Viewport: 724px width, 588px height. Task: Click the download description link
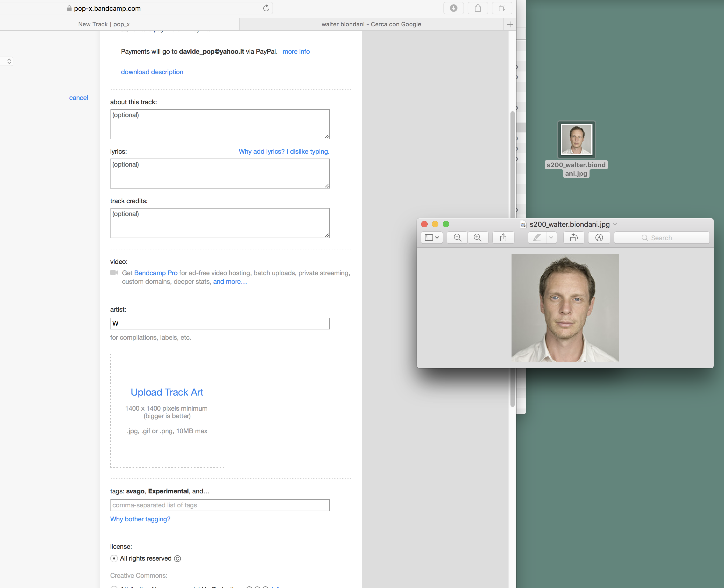(x=152, y=72)
